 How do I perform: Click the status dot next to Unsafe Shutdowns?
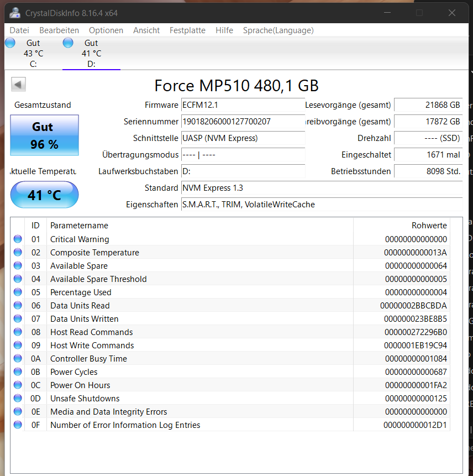(18, 398)
